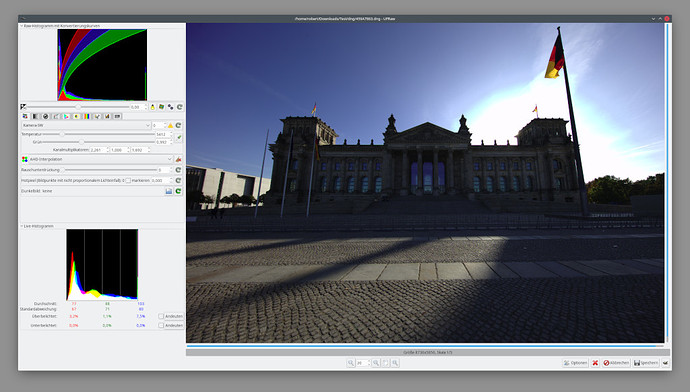
Task: Click the zoom percentage field
Action: (x=363, y=363)
